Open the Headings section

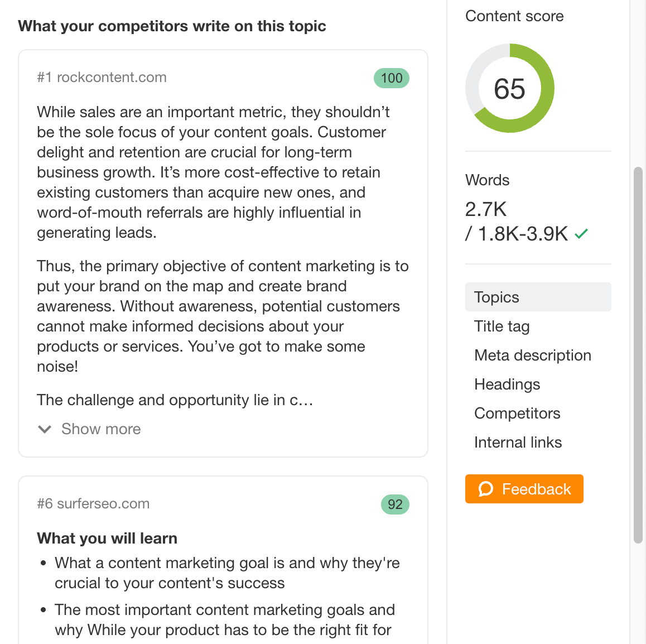coord(507,384)
